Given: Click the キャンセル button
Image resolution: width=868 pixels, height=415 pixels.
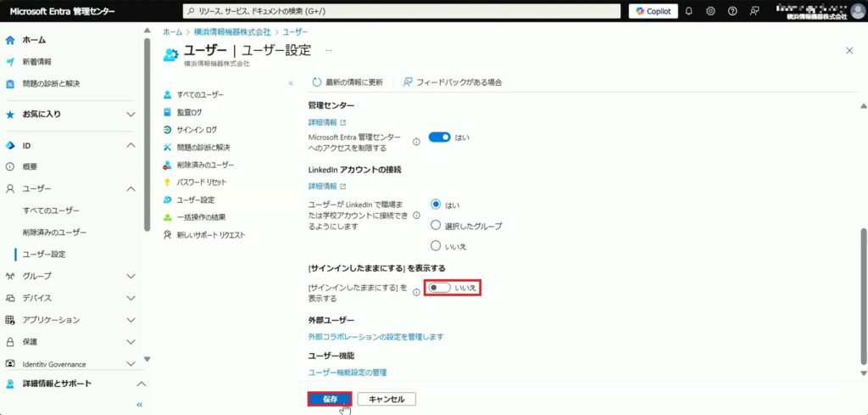Looking at the screenshot, I should pos(387,399).
